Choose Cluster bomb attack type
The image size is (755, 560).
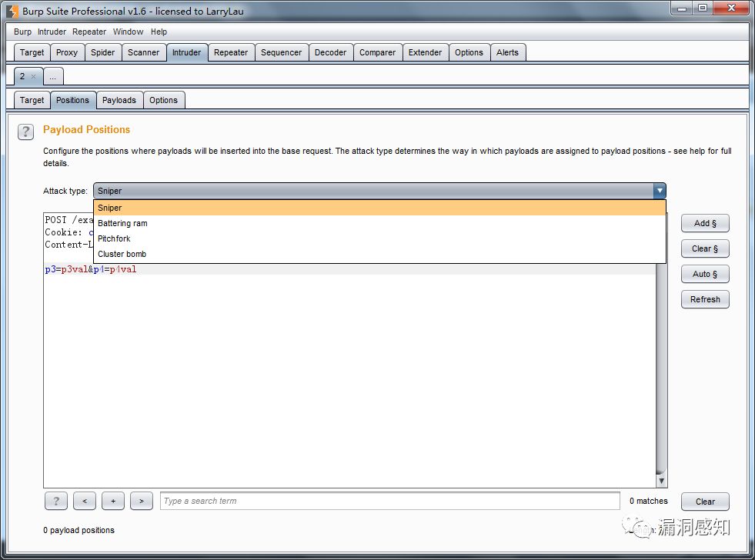point(379,254)
